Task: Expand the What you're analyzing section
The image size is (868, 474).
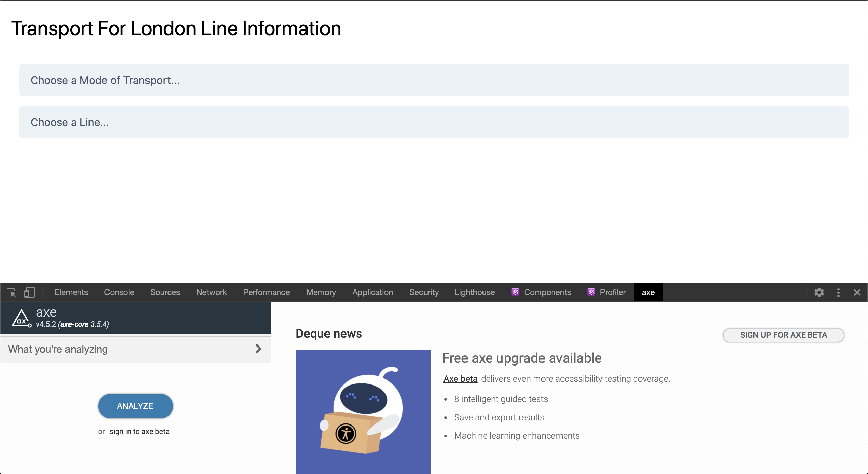Action: (x=259, y=349)
